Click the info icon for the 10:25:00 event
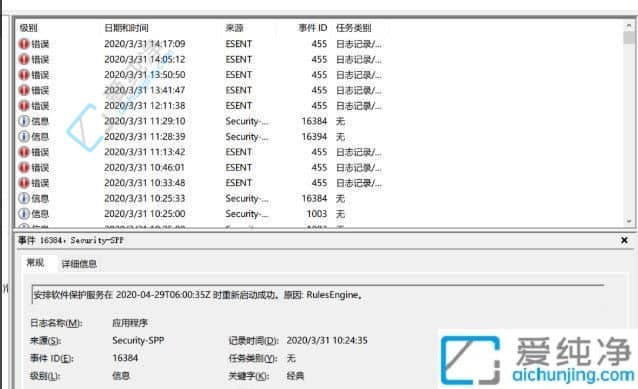Viewport: 638px width, 389px height. (24, 214)
